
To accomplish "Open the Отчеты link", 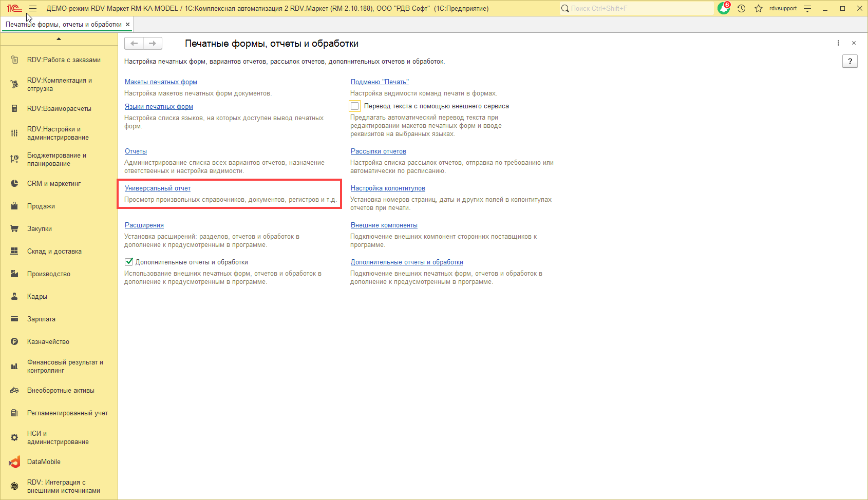I will [136, 151].
